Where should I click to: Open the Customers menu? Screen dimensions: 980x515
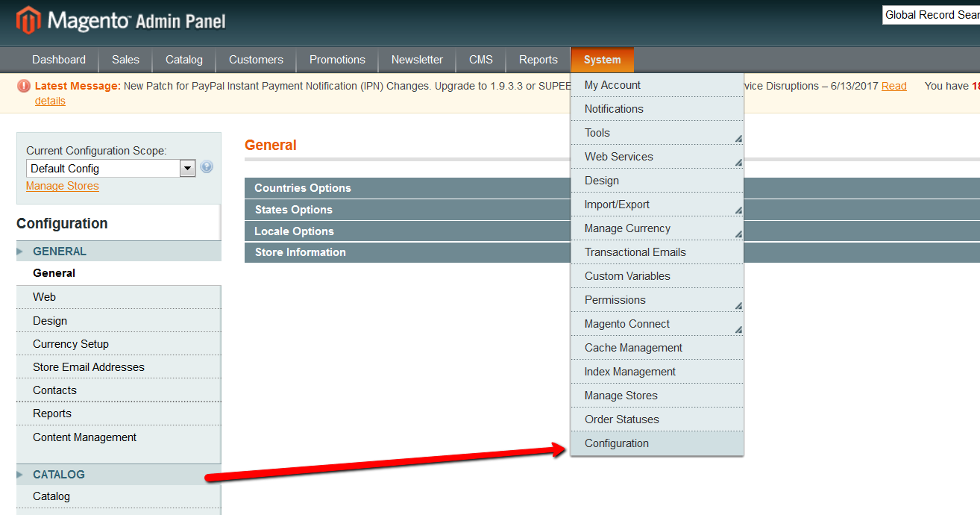(x=256, y=60)
